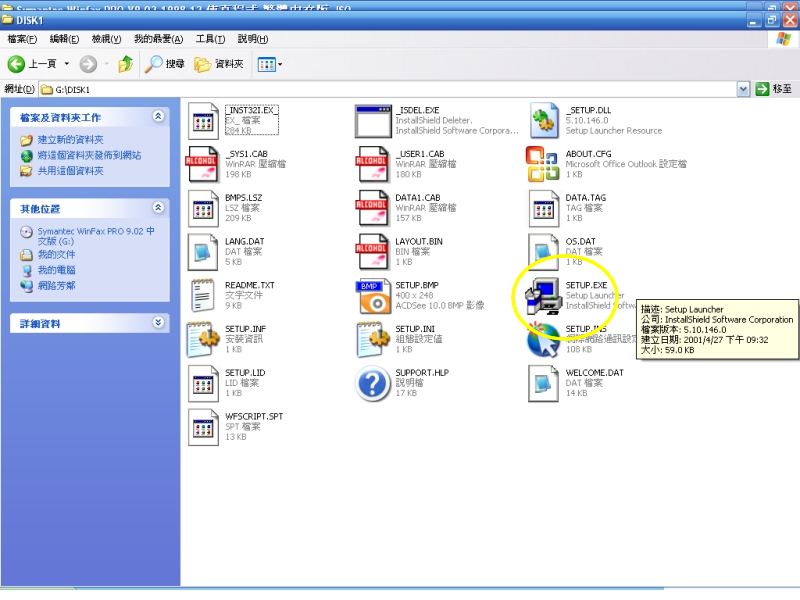Click the 移至 Go button

click(773, 89)
